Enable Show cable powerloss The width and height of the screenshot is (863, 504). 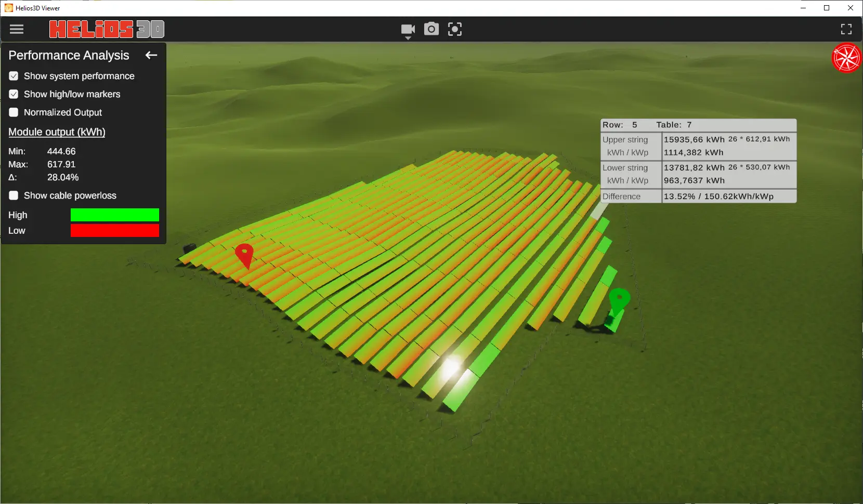click(14, 195)
